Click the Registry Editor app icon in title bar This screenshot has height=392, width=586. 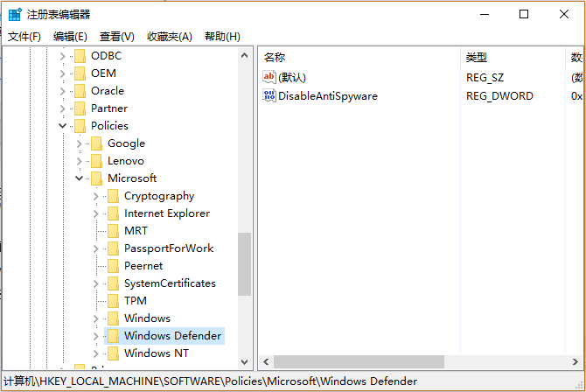(x=15, y=14)
